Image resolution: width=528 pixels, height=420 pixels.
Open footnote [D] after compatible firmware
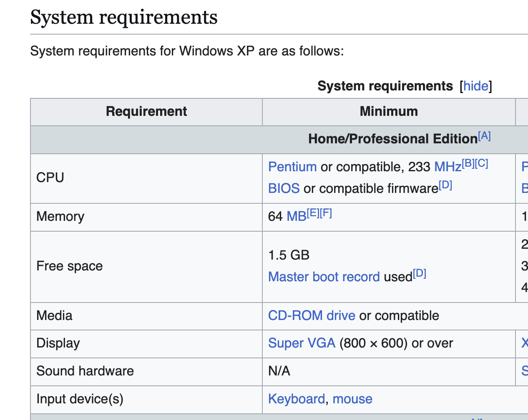click(x=445, y=185)
